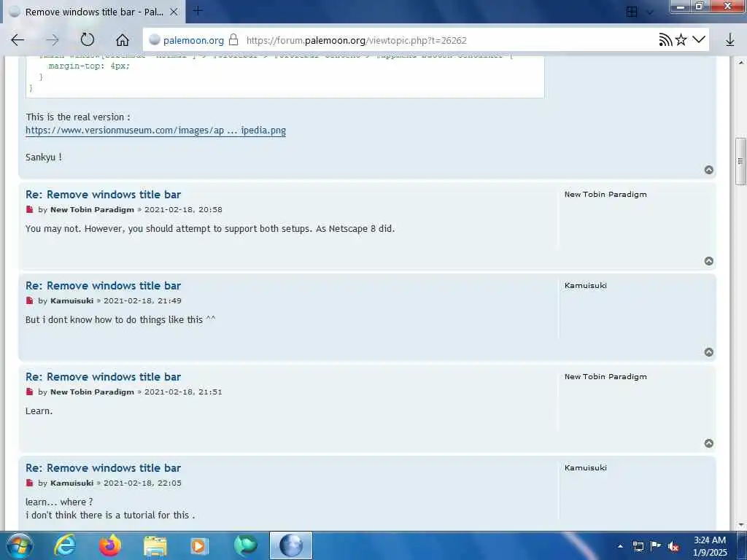747x560 pixels.
Task: Open the Windows Start menu
Action: coord(19,545)
